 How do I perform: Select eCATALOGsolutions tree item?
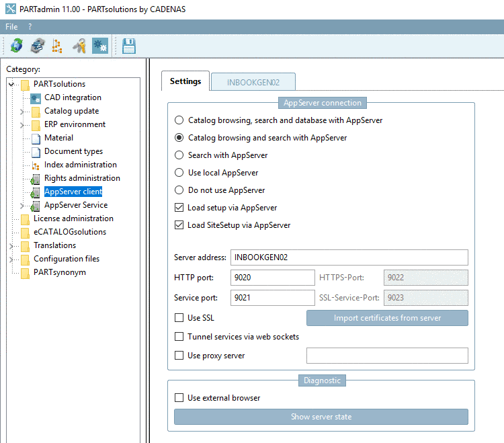[x=70, y=232]
